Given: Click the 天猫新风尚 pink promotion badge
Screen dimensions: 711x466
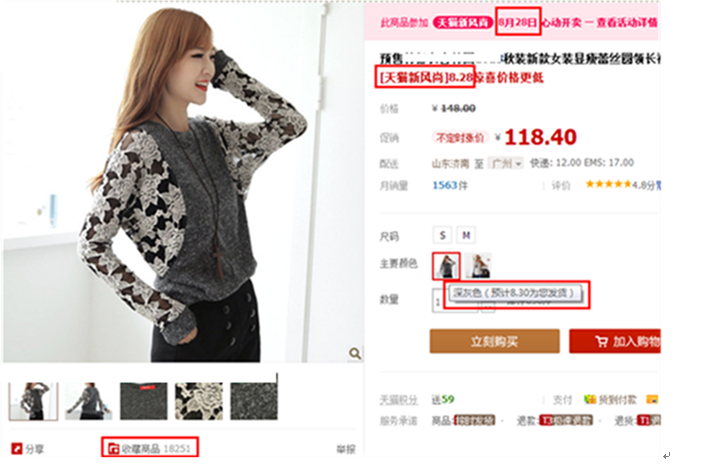Looking at the screenshot, I should pos(463,22).
